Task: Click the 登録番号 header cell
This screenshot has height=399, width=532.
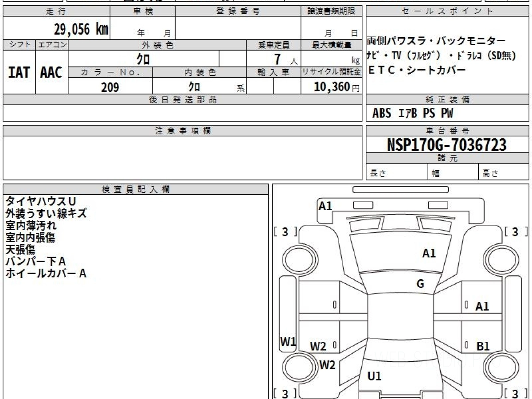Action: click(238, 11)
